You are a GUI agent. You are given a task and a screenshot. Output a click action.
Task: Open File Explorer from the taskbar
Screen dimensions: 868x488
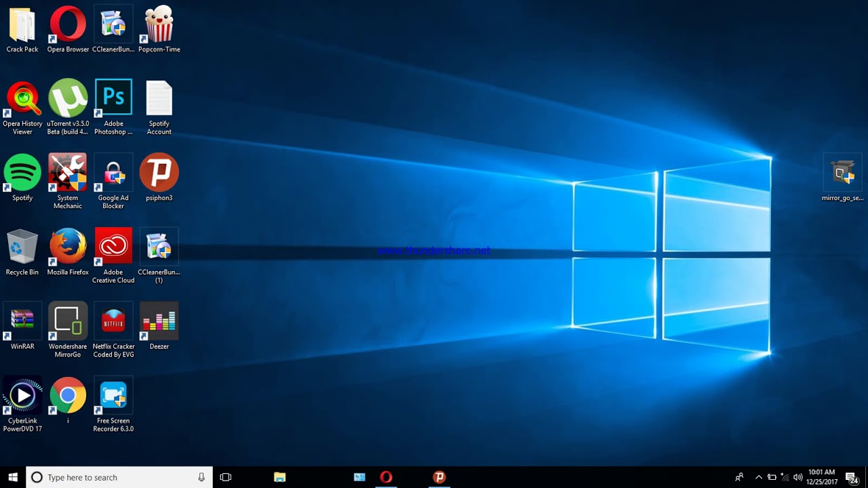(279, 477)
